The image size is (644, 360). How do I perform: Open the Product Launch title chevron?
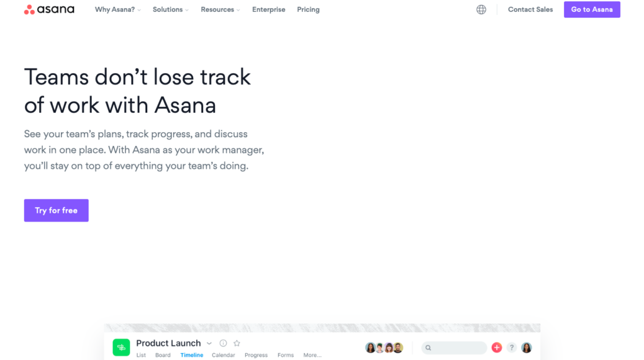click(209, 344)
